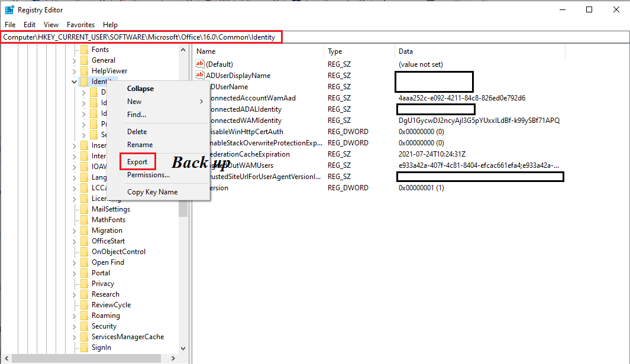The height and width of the screenshot is (364, 630).
Task: Click the Registry Editor icon in title bar
Action: pos(9,9)
